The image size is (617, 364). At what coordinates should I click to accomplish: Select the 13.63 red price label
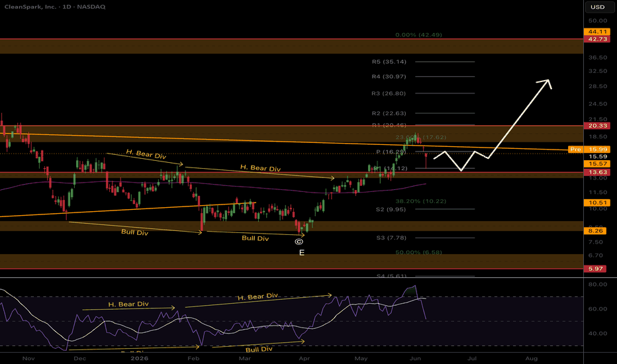[x=597, y=172]
